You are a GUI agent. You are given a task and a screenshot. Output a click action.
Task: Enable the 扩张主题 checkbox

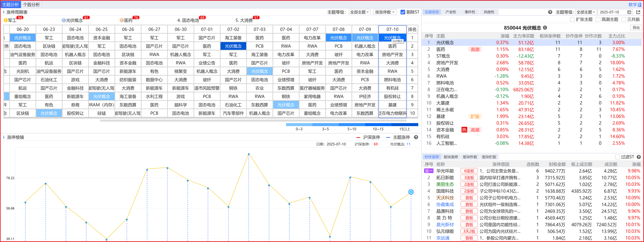coord(572,19)
